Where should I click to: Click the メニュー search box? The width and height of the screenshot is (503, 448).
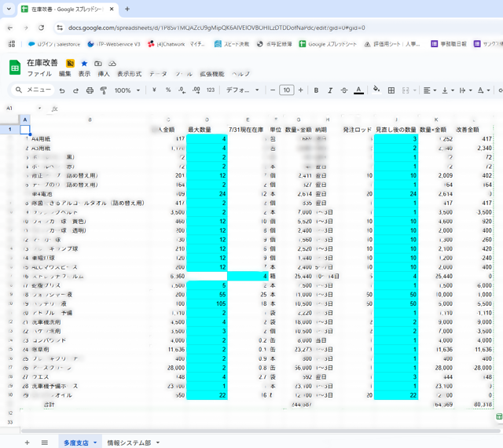[x=33, y=90]
